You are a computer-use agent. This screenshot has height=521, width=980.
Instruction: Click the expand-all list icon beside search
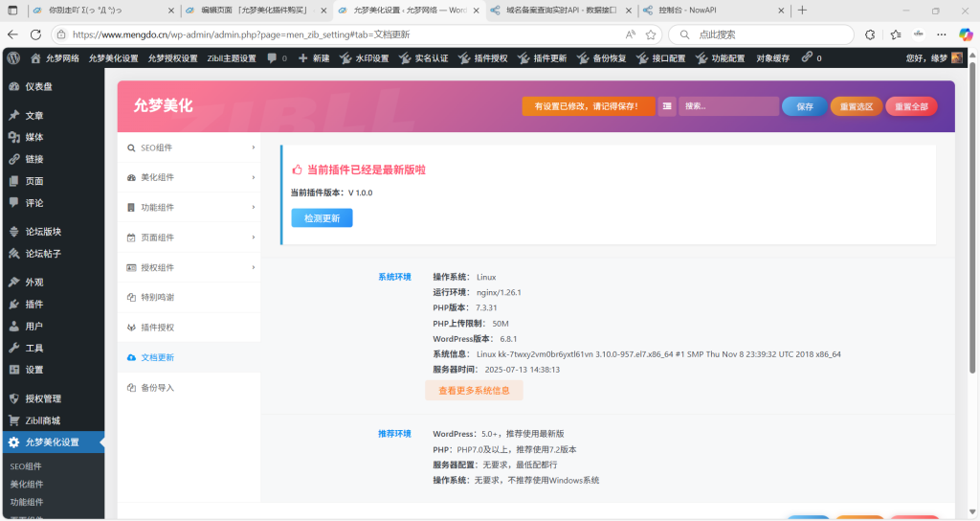667,106
